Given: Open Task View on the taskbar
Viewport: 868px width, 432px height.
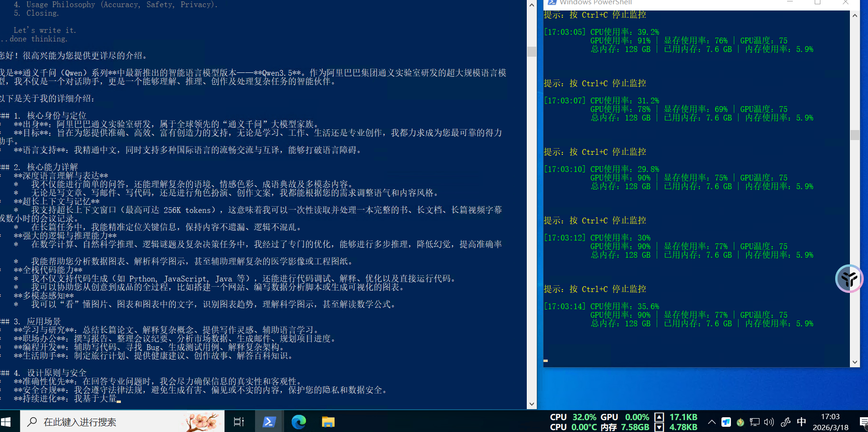Looking at the screenshot, I should pos(239,422).
